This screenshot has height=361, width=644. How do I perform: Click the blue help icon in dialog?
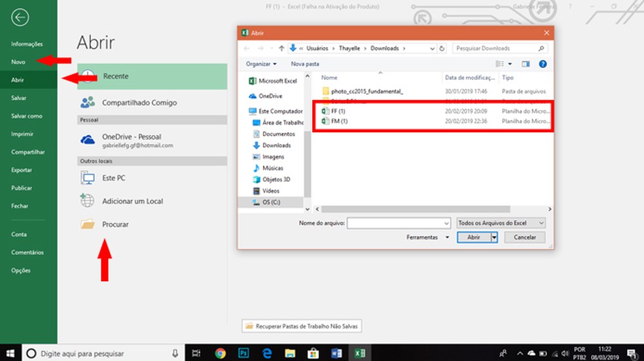[543, 64]
